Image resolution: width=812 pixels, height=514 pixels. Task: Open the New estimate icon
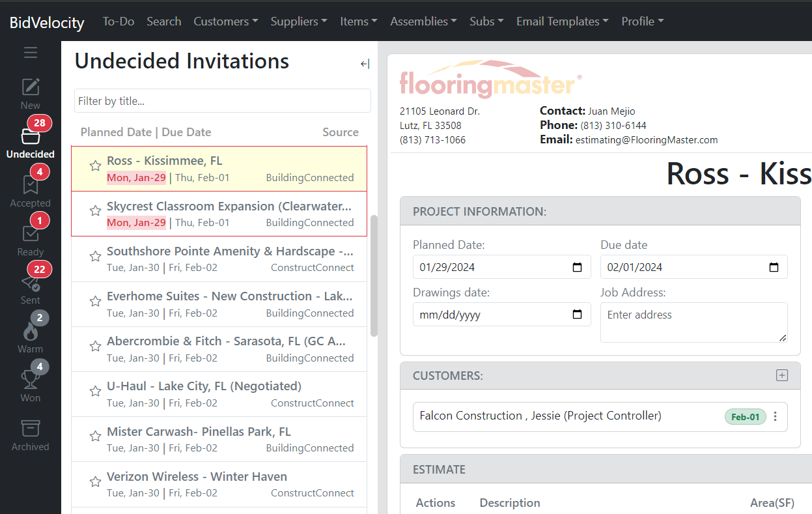click(x=31, y=87)
